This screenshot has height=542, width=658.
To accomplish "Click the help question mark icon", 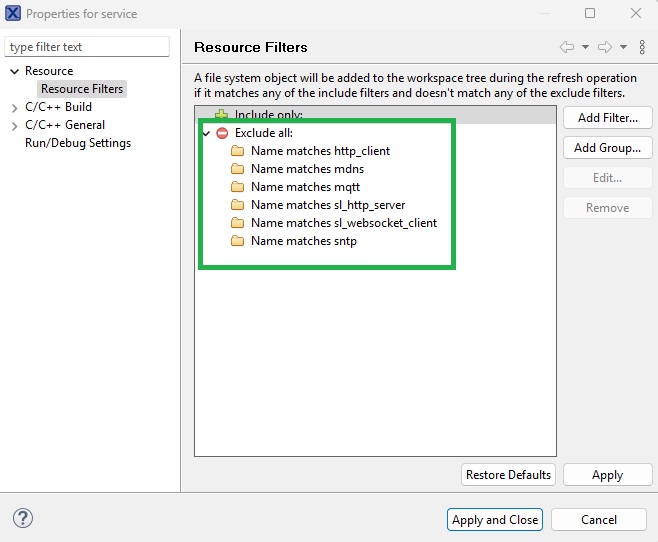I will (23, 519).
